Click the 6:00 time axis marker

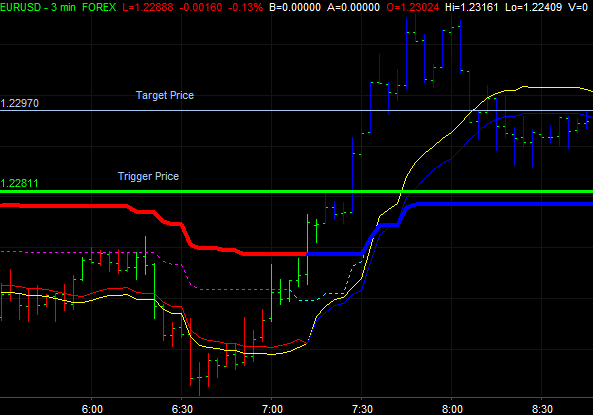92,409
